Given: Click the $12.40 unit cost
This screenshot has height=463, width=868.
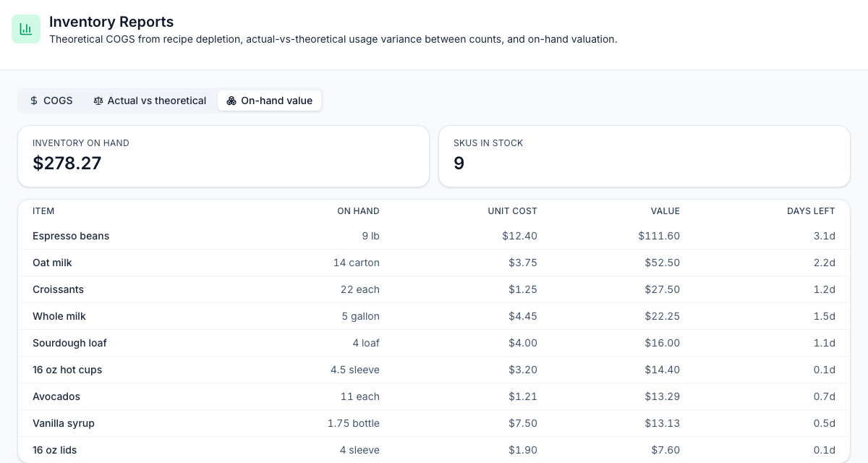Looking at the screenshot, I should point(519,236).
